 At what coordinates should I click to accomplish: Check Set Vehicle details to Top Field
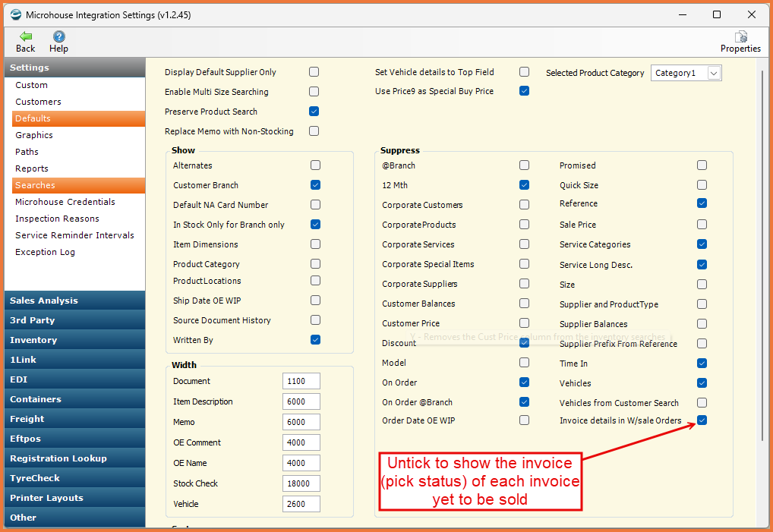(525, 72)
